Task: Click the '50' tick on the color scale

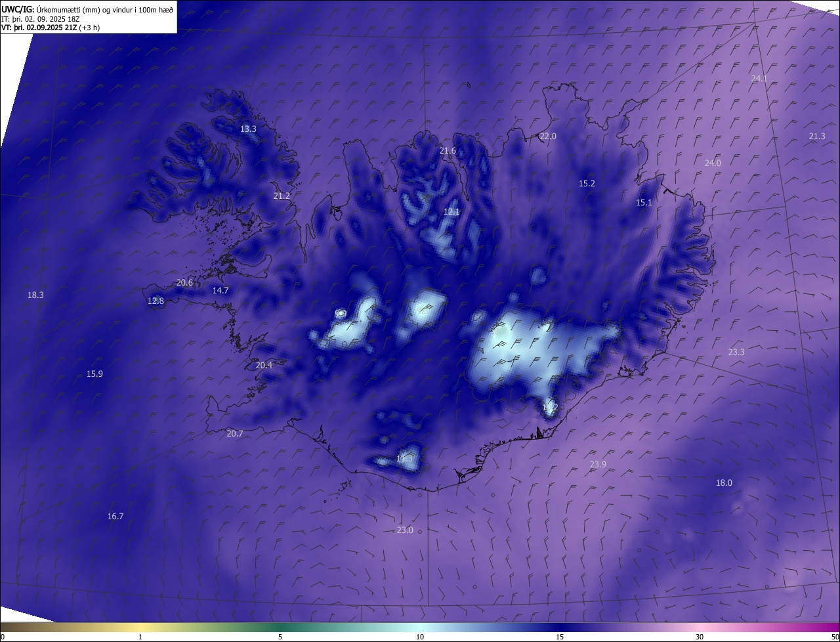Action: (835, 637)
